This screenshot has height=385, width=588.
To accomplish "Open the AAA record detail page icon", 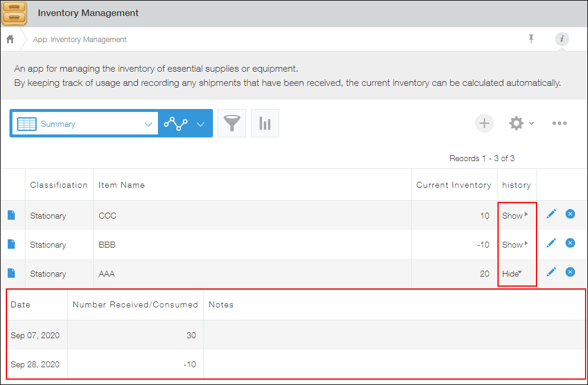I will click(x=12, y=273).
